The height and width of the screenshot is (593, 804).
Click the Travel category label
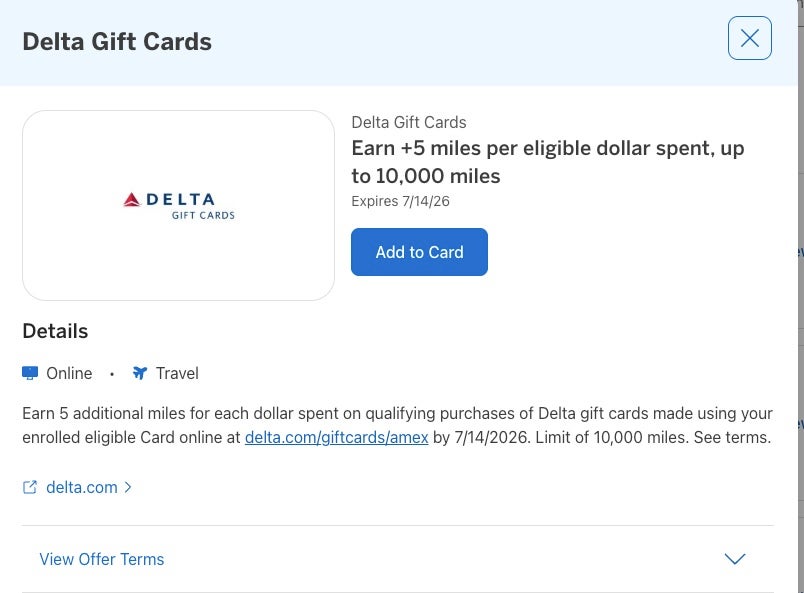click(x=177, y=373)
